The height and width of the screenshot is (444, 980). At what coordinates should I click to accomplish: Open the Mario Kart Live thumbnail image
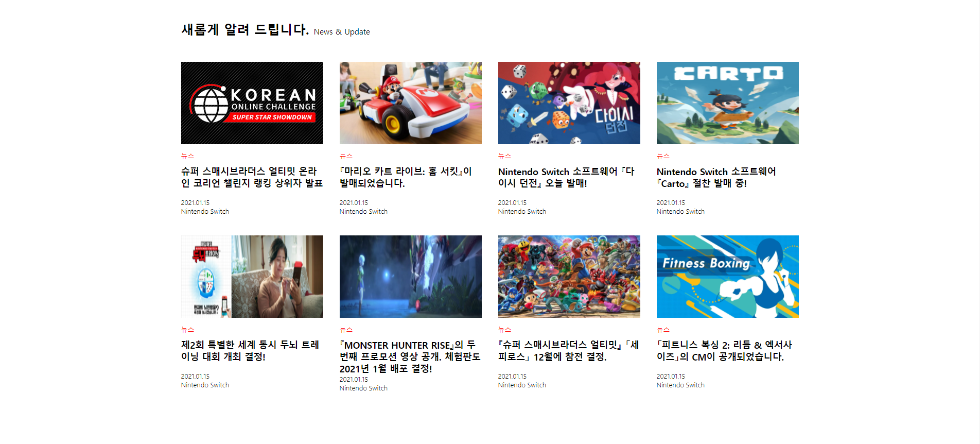pyautogui.click(x=411, y=103)
